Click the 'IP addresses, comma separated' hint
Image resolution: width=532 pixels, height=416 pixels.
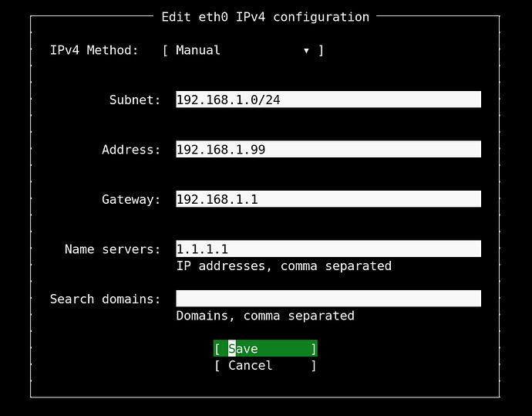(284, 266)
